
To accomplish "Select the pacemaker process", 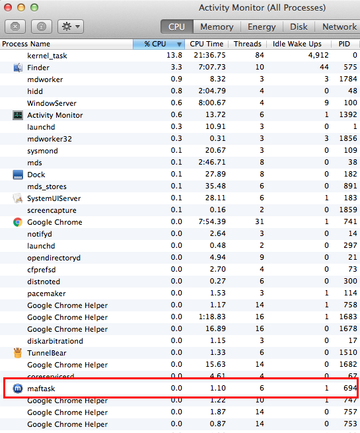I will [x=46, y=294].
